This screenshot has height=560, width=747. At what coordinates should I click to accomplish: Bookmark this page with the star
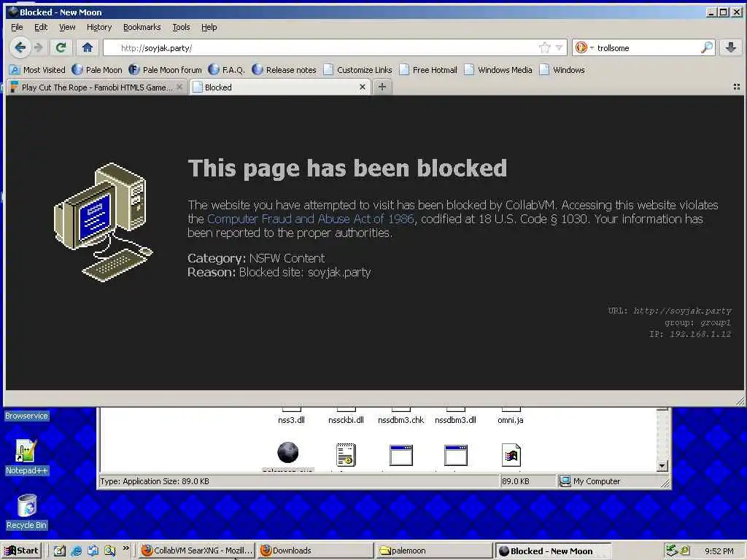[x=544, y=47]
